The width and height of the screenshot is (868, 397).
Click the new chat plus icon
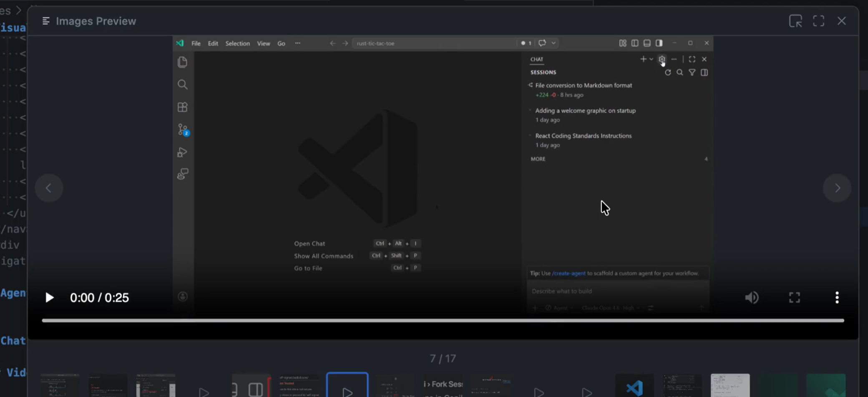(x=643, y=59)
